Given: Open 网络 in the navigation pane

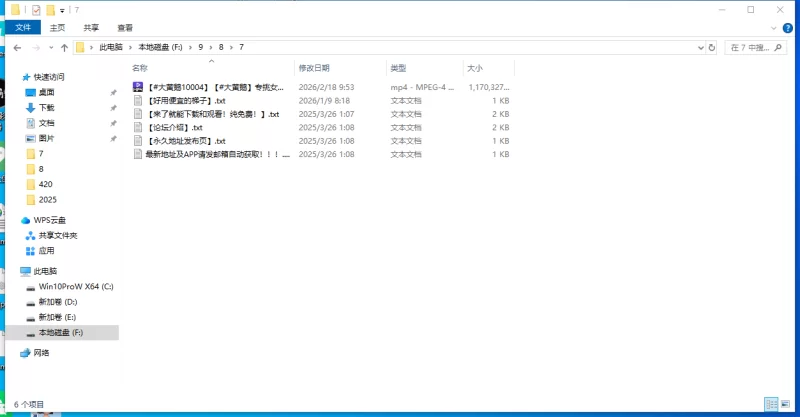Looking at the screenshot, I should pyautogui.click(x=41, y=353).
